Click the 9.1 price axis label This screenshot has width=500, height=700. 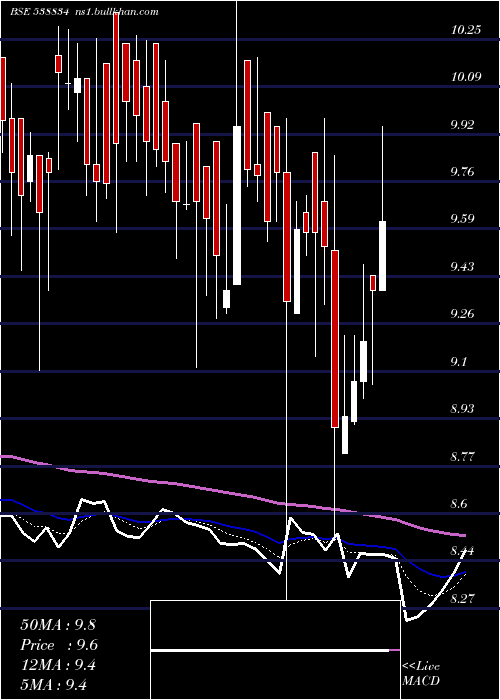tap(459, 361)
